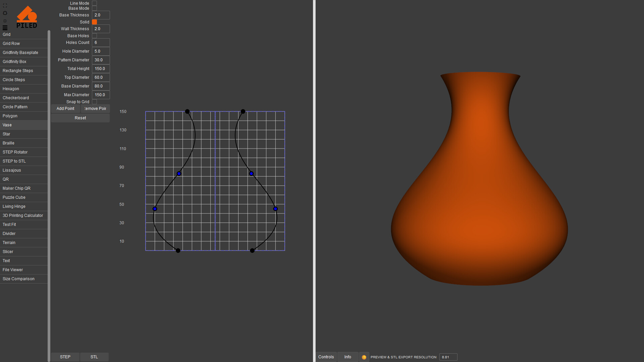Toggle the light/dark theme sun icon
644x362 pixels.
5,13
